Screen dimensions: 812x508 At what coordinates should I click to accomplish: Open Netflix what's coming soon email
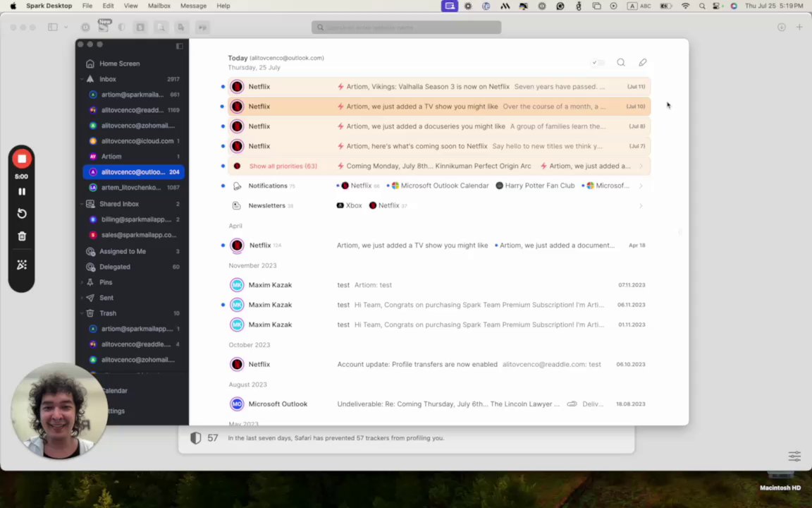pos(439,146)
